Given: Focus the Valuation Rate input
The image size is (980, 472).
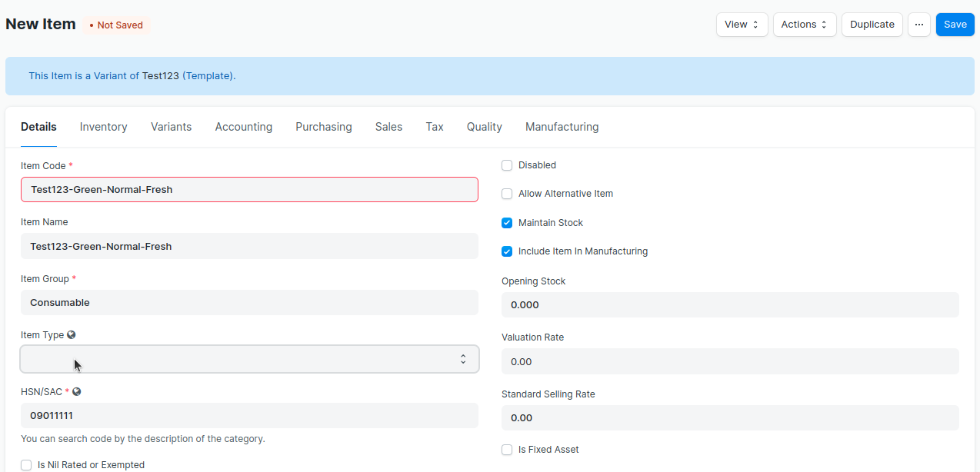Looking at the screenshot, I should (x=729, y=361).
